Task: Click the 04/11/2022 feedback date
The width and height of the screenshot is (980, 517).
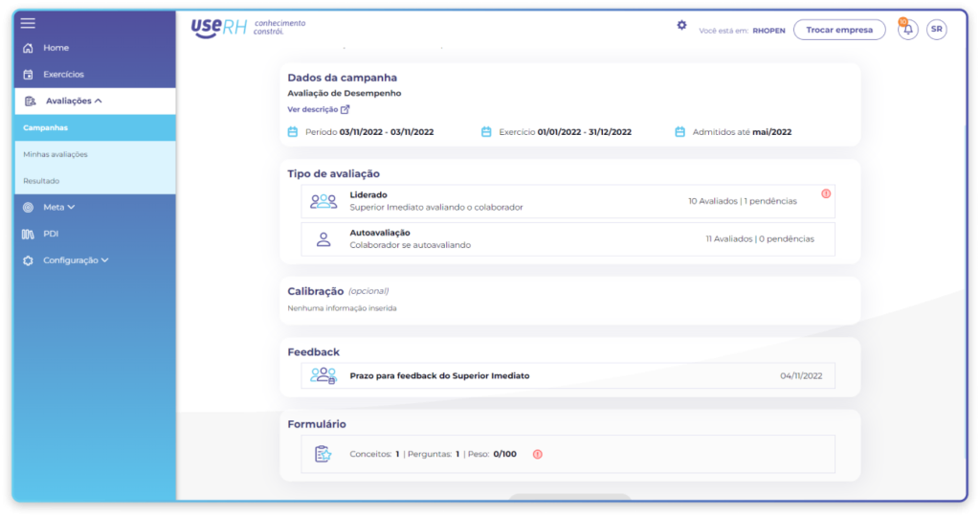Action: 801,375
